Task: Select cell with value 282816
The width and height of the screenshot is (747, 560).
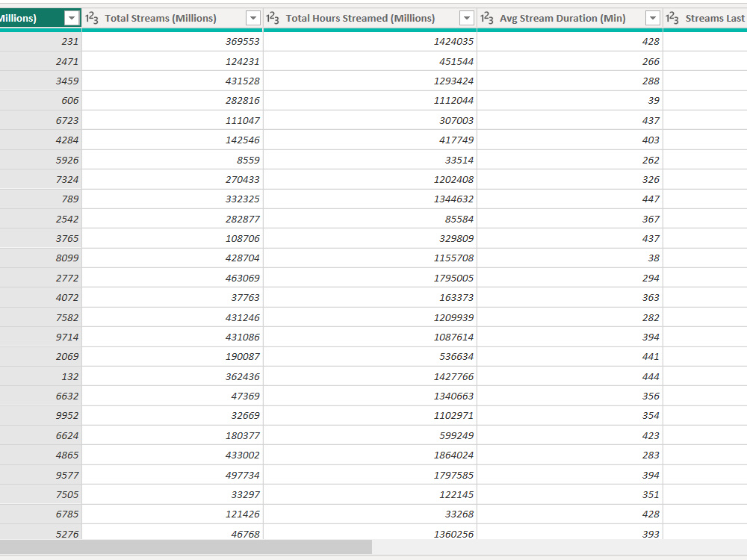Action: pyautogui.click(x=173, y=101)
